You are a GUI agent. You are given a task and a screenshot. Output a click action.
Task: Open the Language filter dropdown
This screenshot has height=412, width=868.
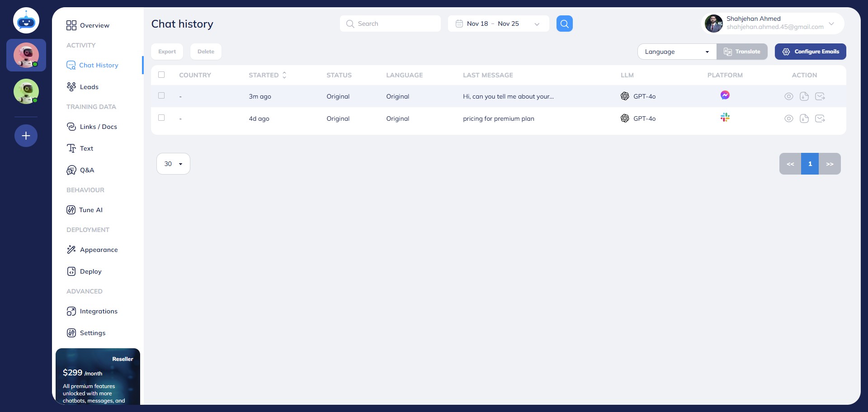(x=676, y=51)
